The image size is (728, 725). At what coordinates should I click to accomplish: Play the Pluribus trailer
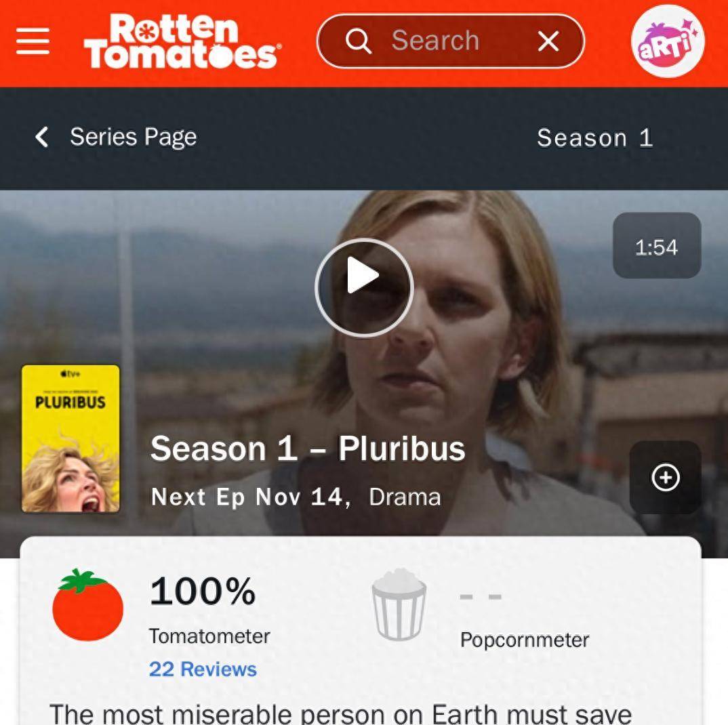[364, 288]
